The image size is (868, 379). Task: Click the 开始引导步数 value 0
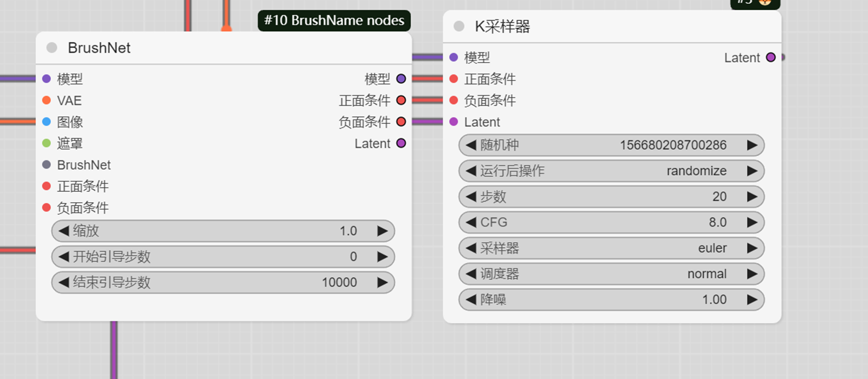point(353,257)
